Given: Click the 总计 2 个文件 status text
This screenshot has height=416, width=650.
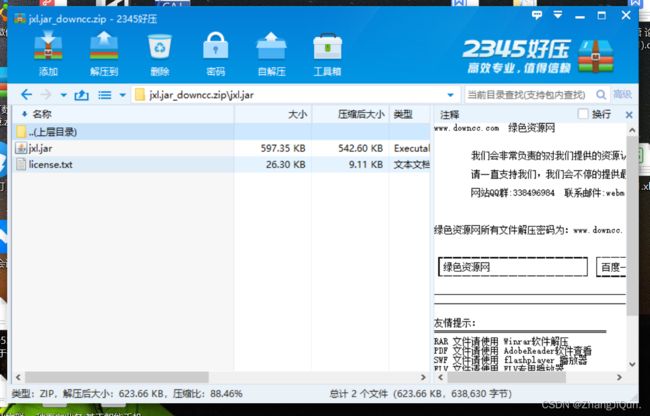Looking at the screenshot, I should tap(359, 393).
